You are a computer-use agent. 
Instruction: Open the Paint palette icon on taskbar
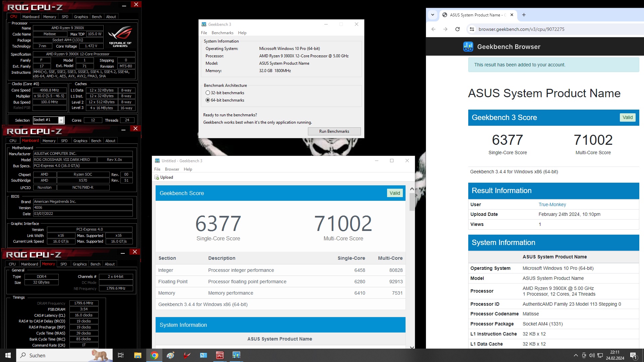(x=171, y=355)
